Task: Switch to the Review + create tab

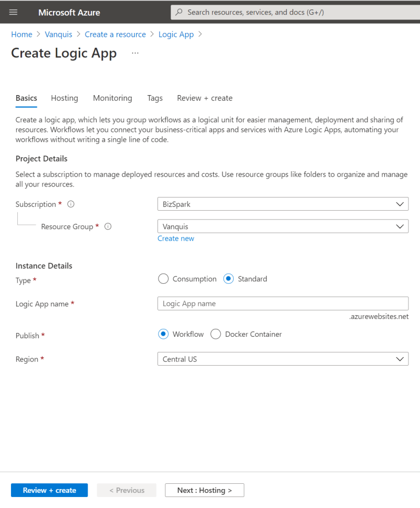Action: click(205, 98)
